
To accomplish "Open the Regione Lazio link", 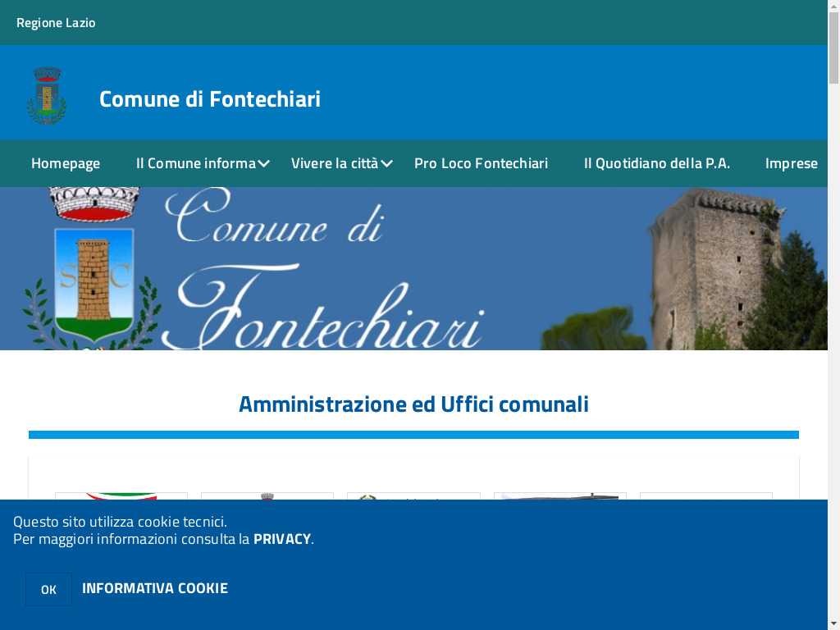I will 56,23.
